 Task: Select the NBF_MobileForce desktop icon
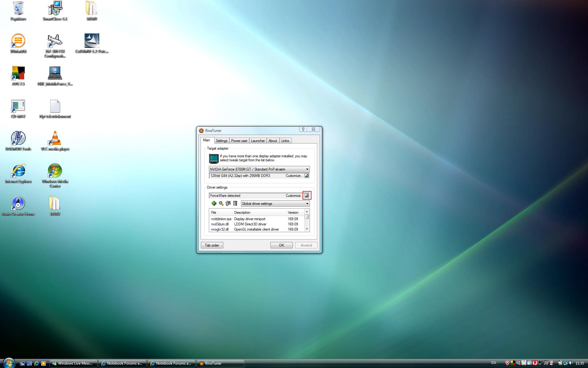coord(55,76)
